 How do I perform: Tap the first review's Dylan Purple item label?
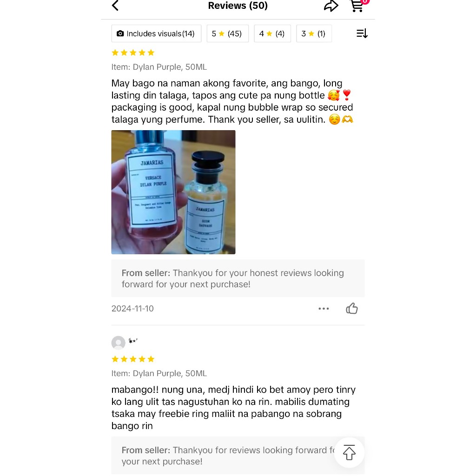tap(159, 67)
